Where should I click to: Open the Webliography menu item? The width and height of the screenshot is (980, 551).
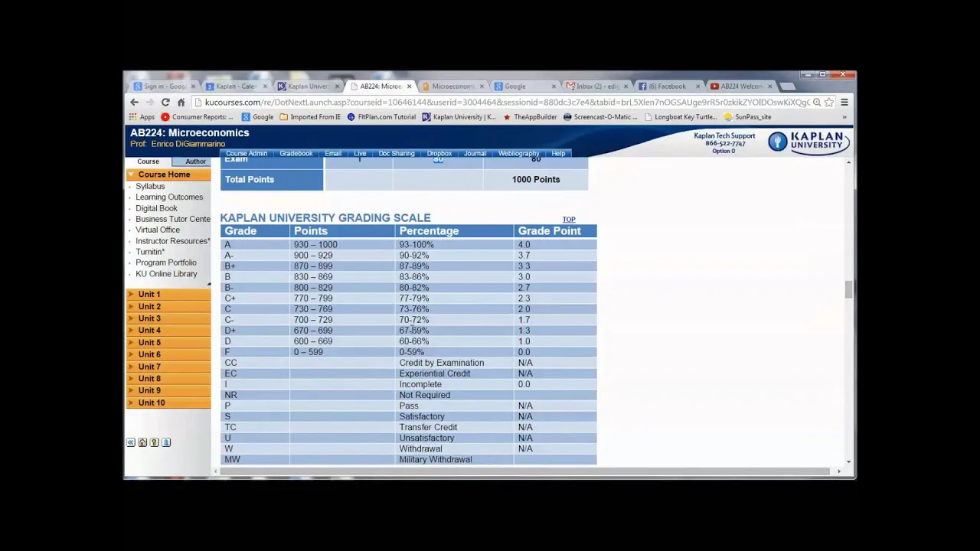coord(519,153)
